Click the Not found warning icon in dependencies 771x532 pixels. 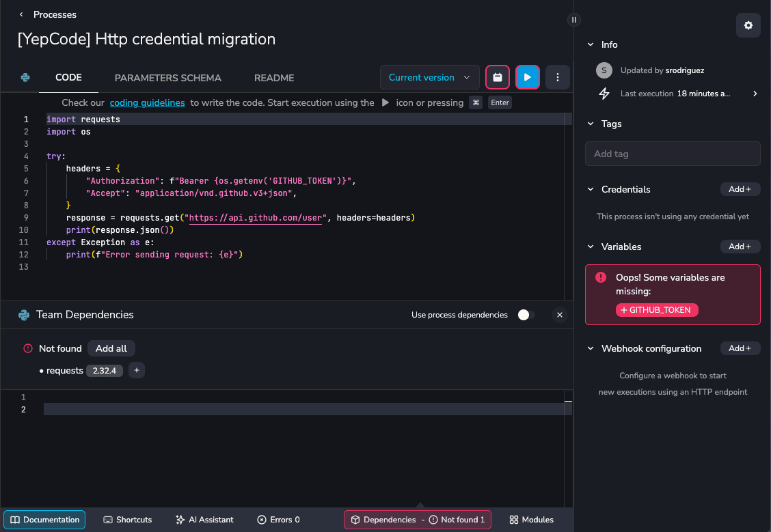[28, 348]
